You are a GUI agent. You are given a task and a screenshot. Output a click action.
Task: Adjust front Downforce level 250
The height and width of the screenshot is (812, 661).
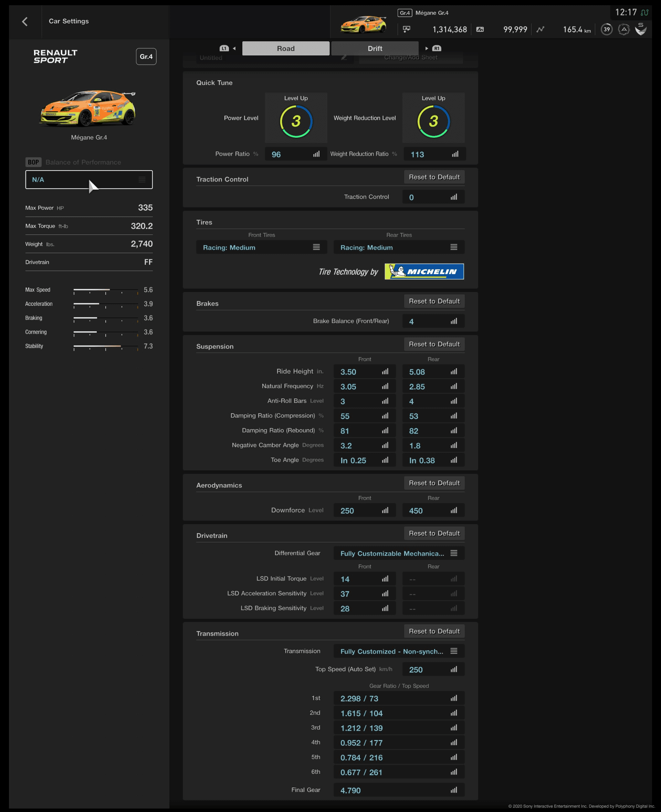(365, 510)
